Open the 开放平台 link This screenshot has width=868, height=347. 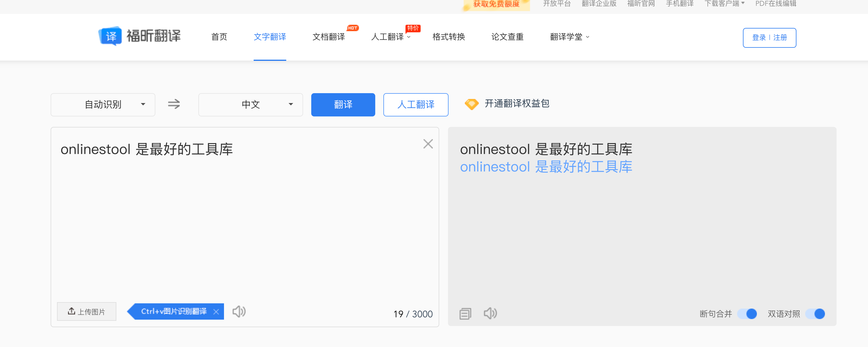pyautogui.click(x=557, y=4)
